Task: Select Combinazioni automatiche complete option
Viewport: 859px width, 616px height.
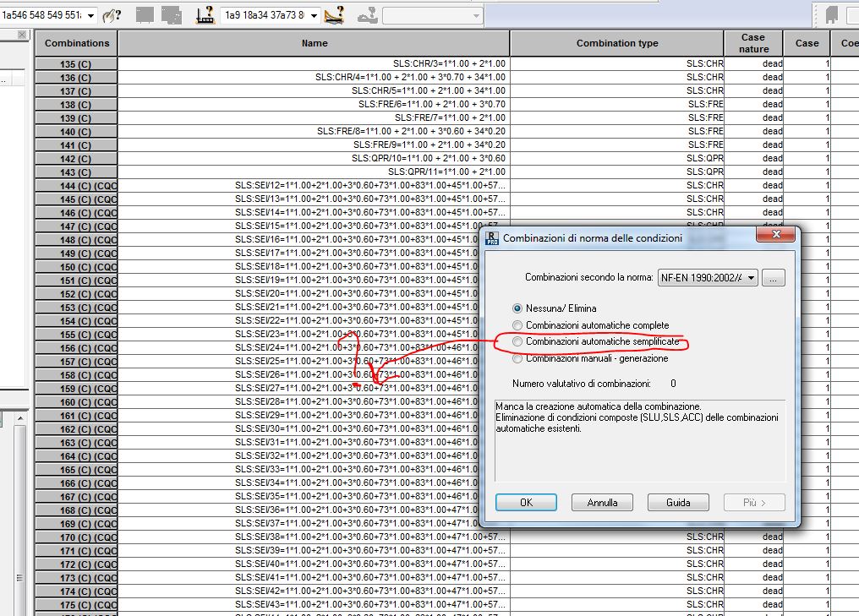Action: click(x=517, y=325)
